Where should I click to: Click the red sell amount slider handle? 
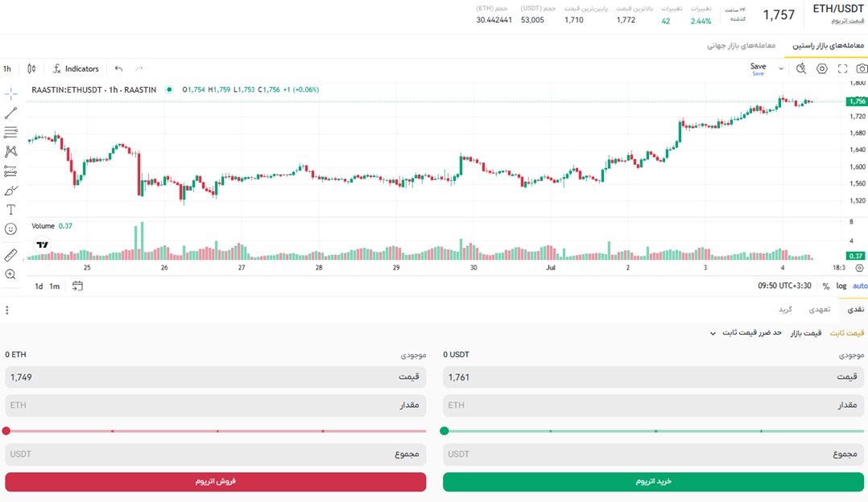[x=6, y=430]
